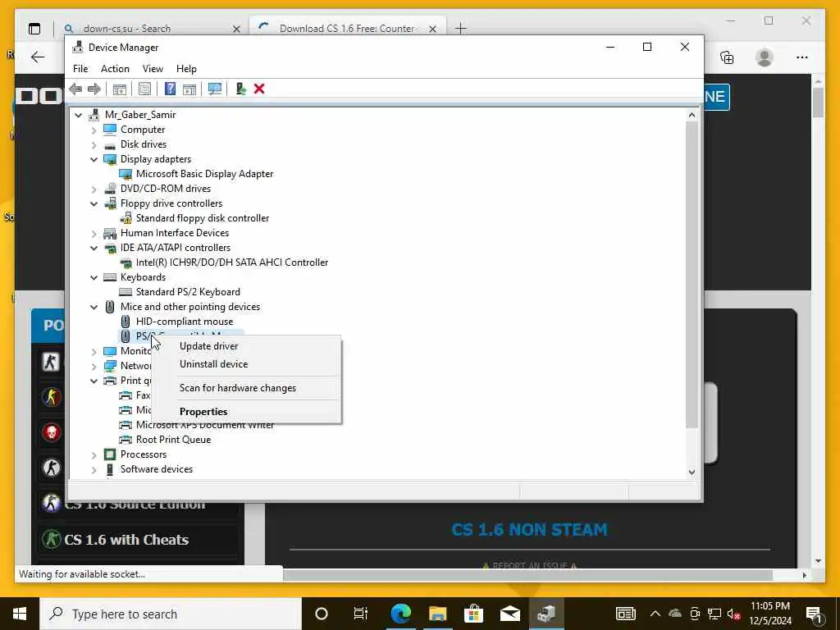Viewport: 840px width, 630px height.
Task: Select Root Print Queue
Action: [x=174, y=440]
